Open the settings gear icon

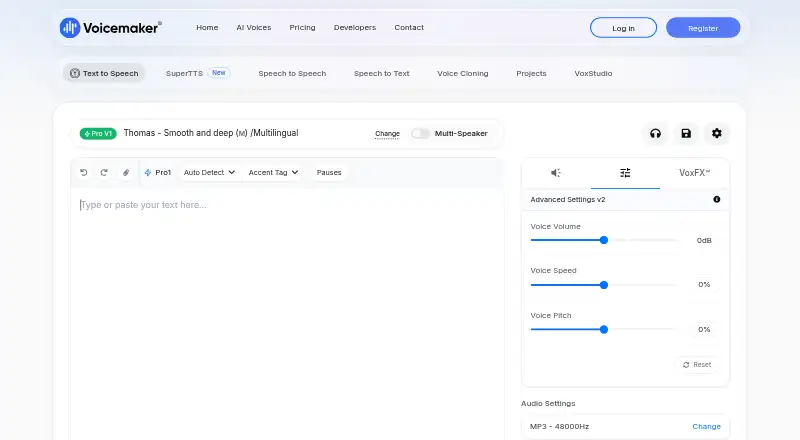pos(717,133)
